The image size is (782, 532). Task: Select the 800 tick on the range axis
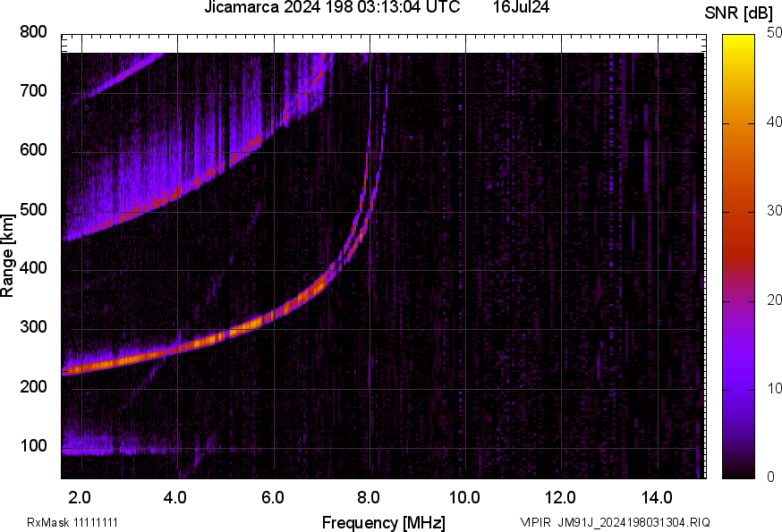[34, 32]
